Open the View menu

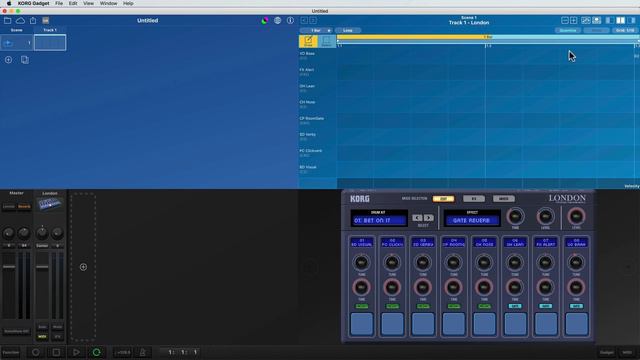[88, 3]
